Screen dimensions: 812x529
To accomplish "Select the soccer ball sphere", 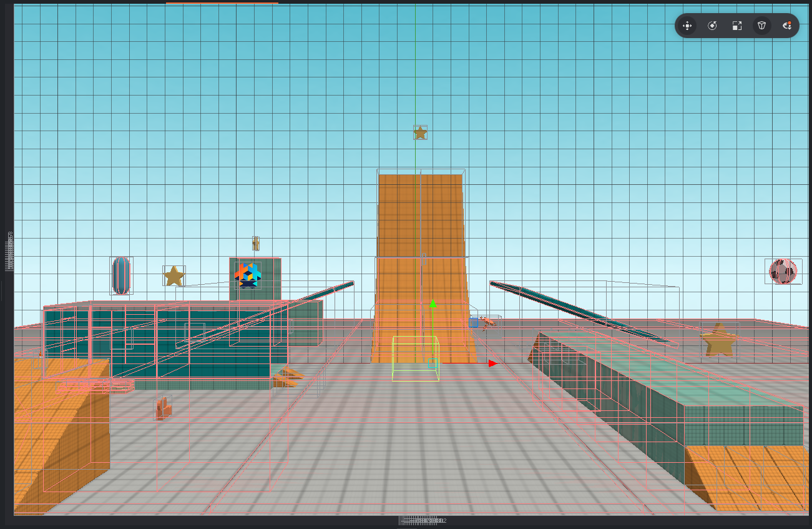I will pyautogui.click(x=783, y=272).
